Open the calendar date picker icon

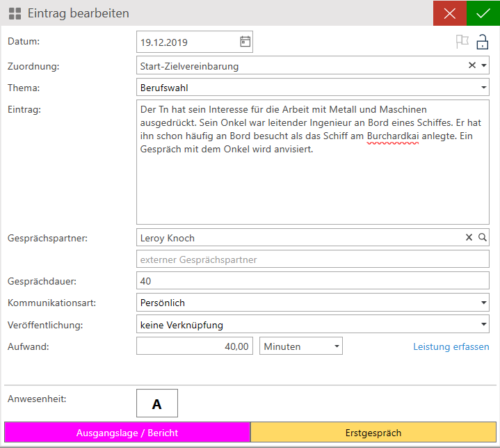click(x=245, y=42)
